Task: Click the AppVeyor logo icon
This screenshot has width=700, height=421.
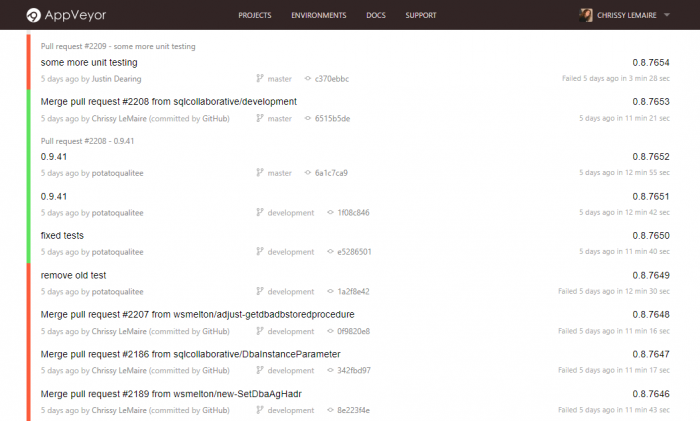Action: (x=34, y=15)
